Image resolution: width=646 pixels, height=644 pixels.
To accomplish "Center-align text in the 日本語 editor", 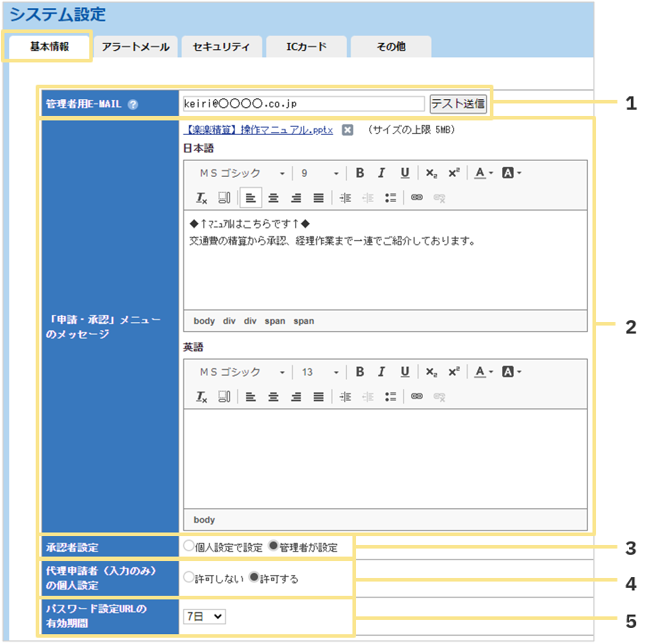I will 274,198.
